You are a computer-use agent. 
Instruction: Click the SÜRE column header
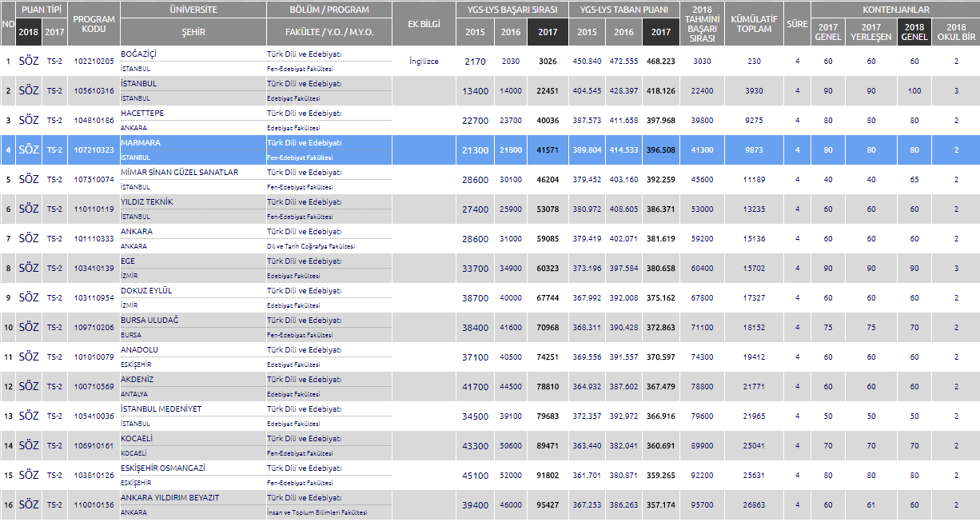point(796,24)
